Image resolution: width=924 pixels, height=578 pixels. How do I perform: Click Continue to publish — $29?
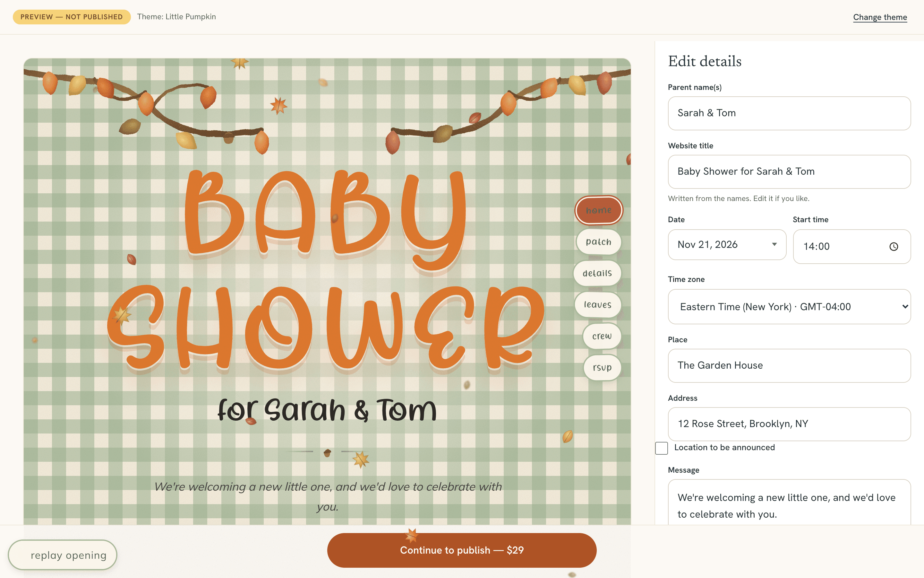462,550
